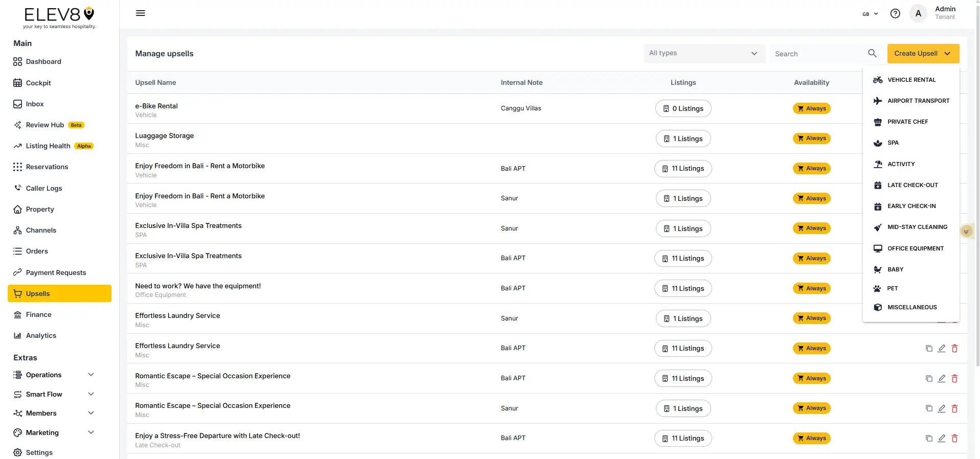980x459 pixels.
Task: Open the Dashboard sidebar item
Action: coord(60,62)
